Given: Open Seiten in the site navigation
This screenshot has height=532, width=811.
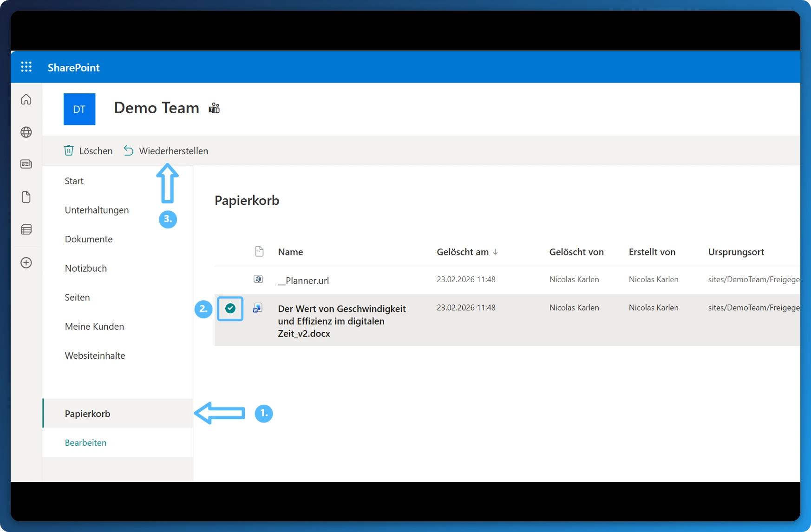Looking at the screenshot, I should tap(77, 298).
